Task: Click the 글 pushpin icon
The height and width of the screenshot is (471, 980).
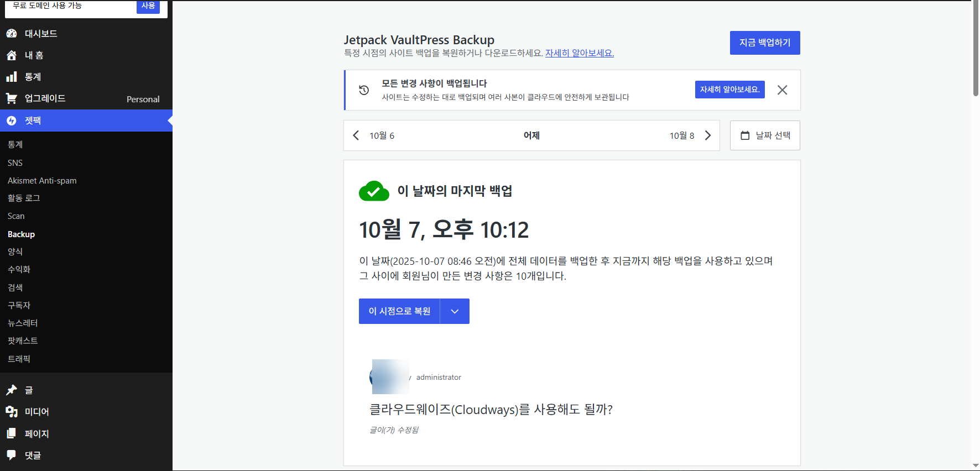Action: [x=12, y=390]
